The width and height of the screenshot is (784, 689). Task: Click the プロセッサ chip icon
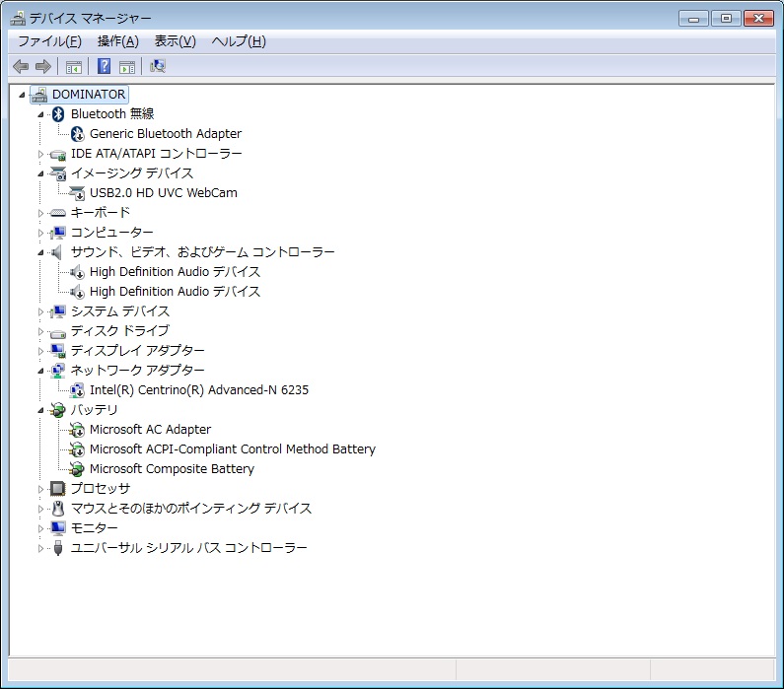point(58,489)
